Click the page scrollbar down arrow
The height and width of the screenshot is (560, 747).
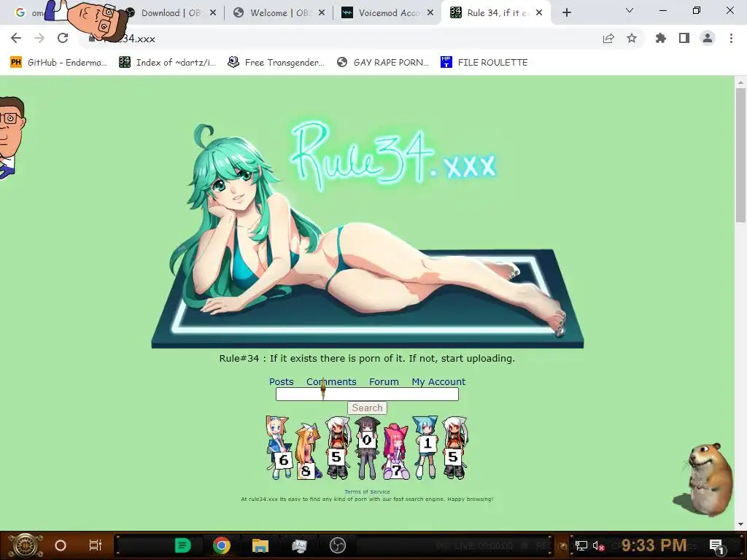740,524
